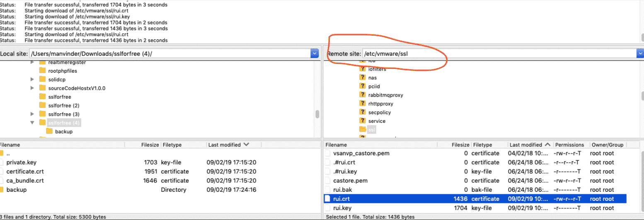The height and width of the screenshot is (220, 644).
Task: Select the service folder in remote tree
Action: tap(376, 121)
